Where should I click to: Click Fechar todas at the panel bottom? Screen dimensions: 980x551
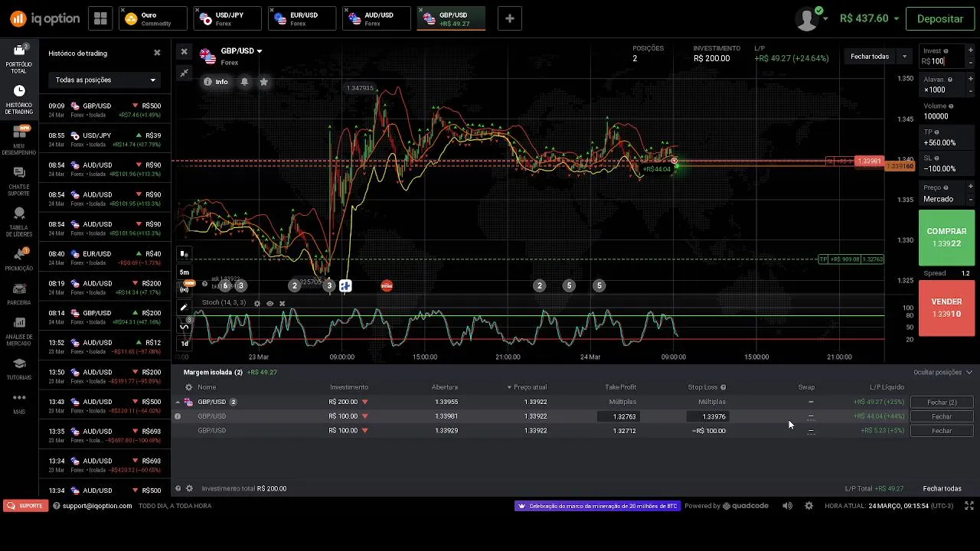pyautogui.click(x=942, y=488)
